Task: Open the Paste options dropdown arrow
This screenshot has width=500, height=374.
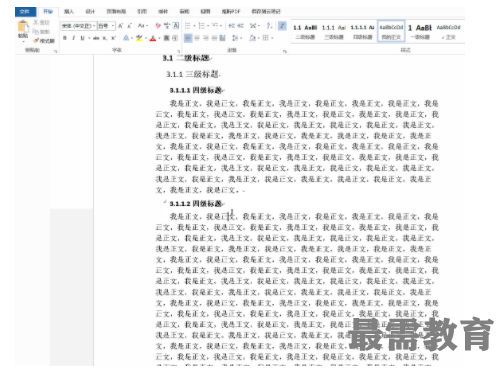Action: [23, 42]
